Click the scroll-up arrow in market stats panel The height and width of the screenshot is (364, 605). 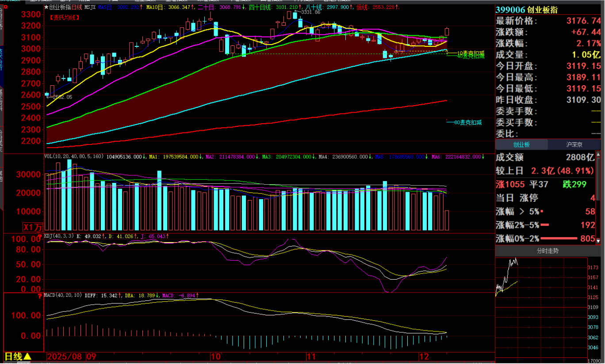coord(598,155)
